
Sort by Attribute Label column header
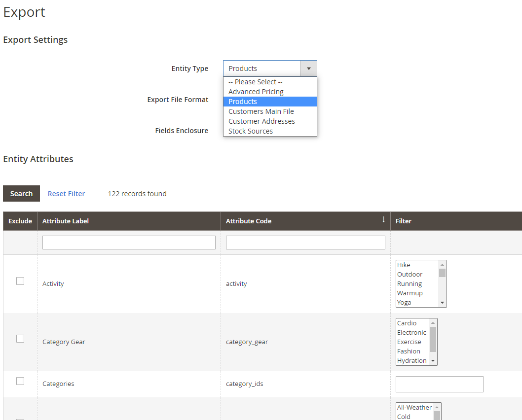click(66, 221)
